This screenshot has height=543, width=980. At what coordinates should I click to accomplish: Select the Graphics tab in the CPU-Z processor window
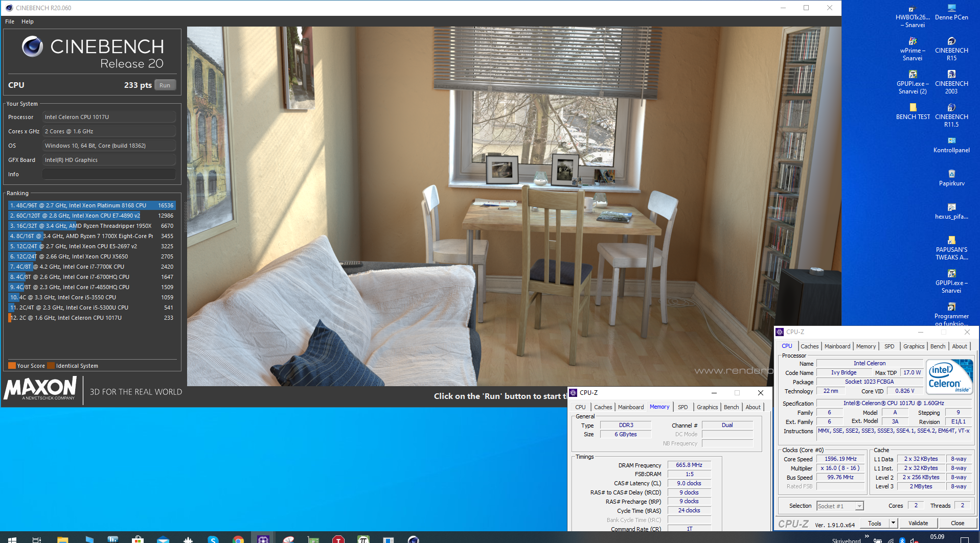click(914, 346)
